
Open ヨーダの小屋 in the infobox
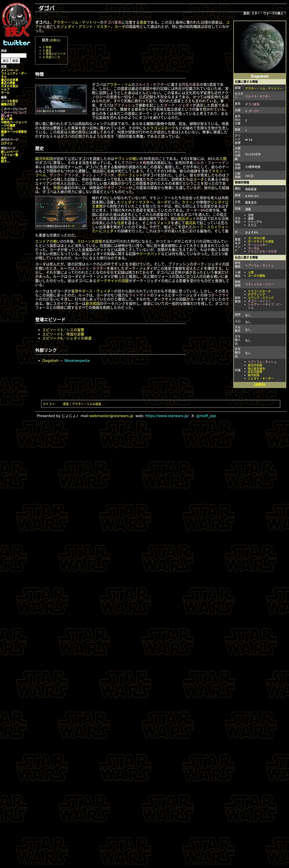[x=256, y=238]
